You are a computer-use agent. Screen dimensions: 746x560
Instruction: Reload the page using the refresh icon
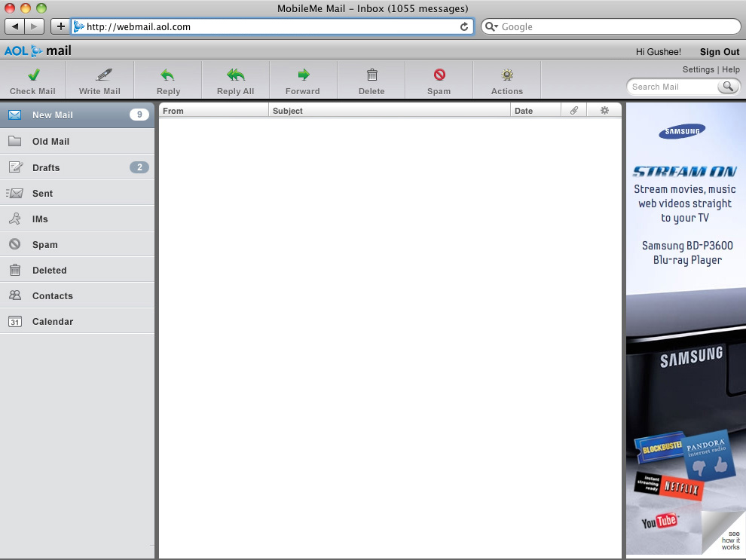(464, 27)
